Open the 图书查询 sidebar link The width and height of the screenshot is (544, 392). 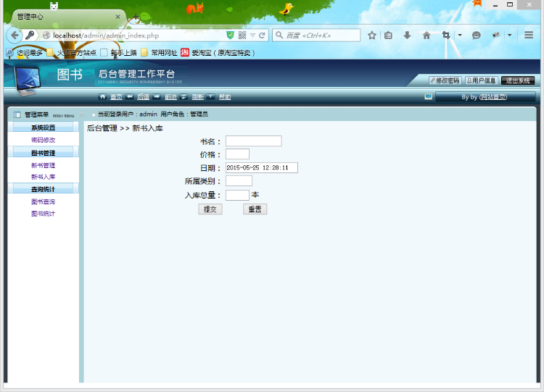coord(43,201)
